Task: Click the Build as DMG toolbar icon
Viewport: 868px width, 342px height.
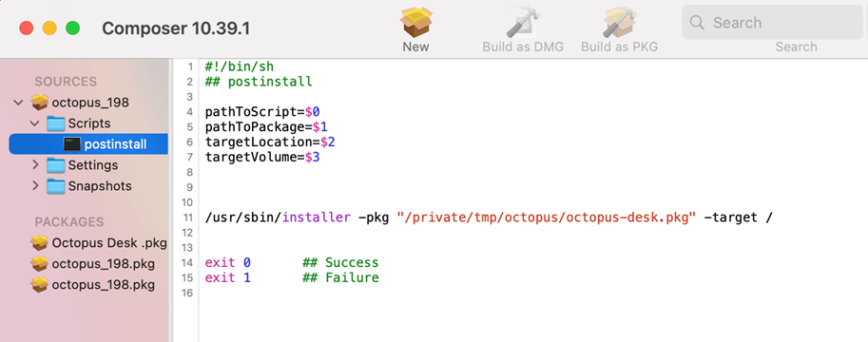Action: [523, 22]
